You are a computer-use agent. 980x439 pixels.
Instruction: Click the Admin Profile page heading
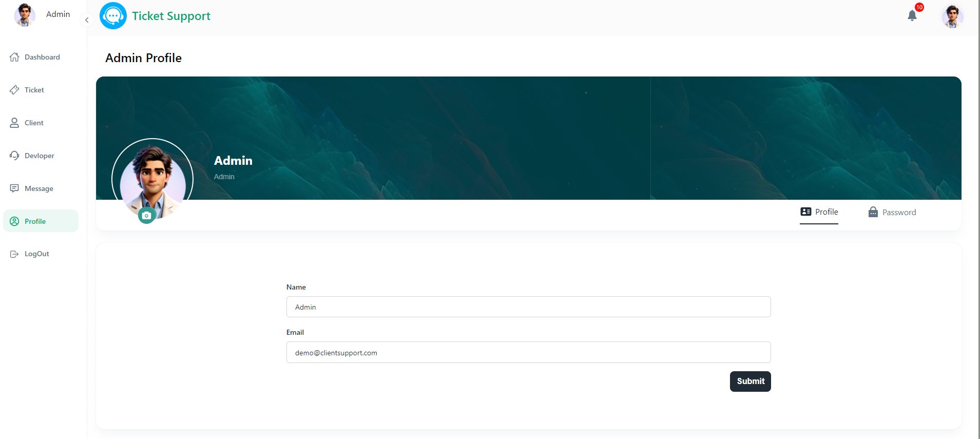[x=143, y=58]
